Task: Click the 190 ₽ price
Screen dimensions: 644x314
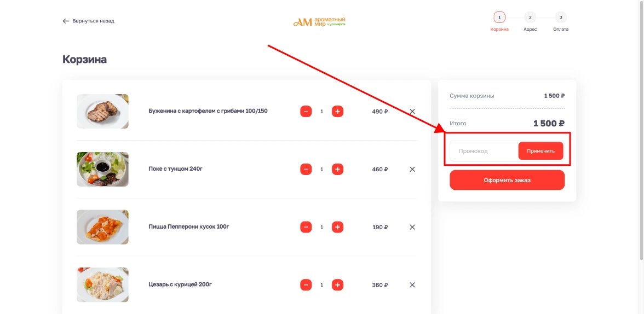Action: click(380, 228)
